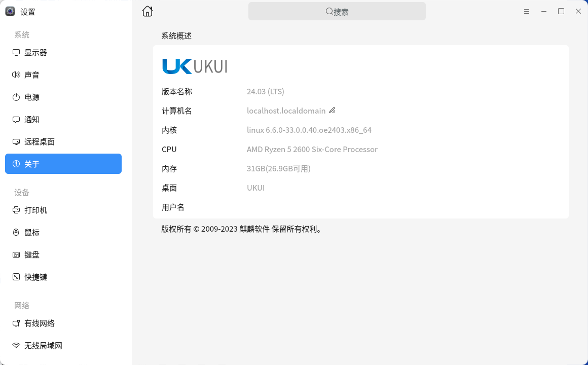Screen dimensions: 588x365
Task: Click the Settings app icon in the title bar
Action: click(x=10, y=12)
